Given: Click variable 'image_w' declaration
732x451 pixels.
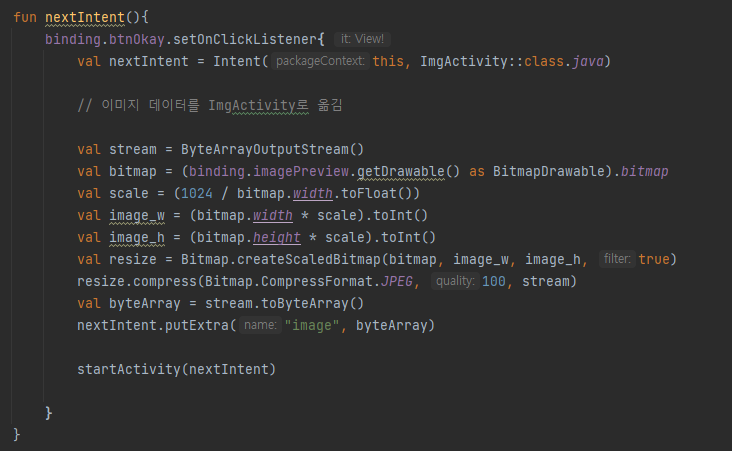Looking at the screenshot, I should (x=137, y=215).
